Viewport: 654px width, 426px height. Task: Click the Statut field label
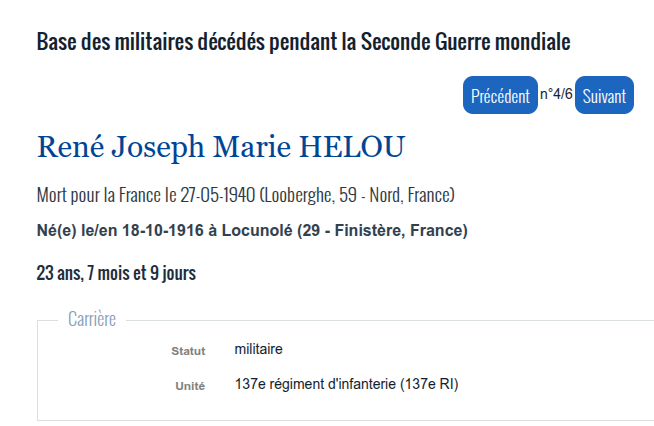(188, 351)
